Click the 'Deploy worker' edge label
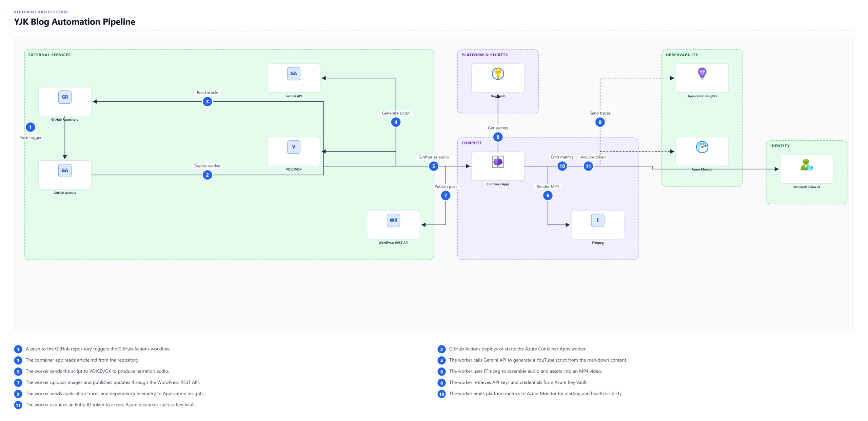Screen dimensions: 868x421 click(207, 166)
